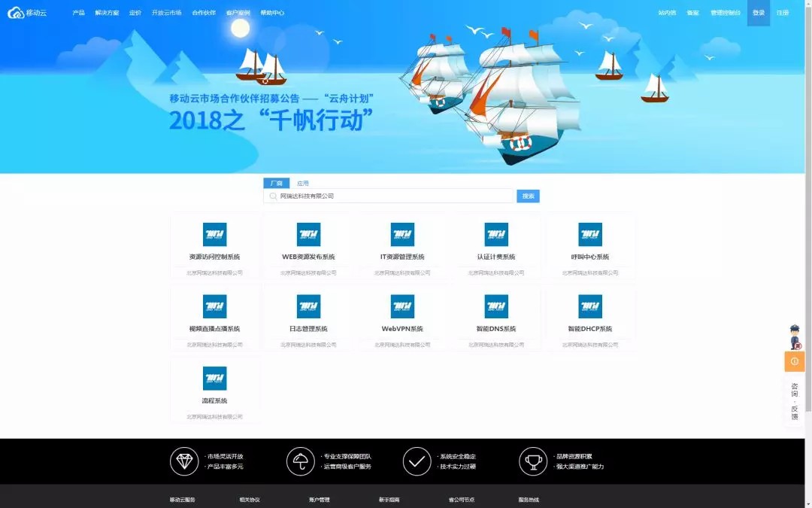Screen dimensions: 812x508
Task: Click the diamond icon in footer
Action: coord(184,461)
